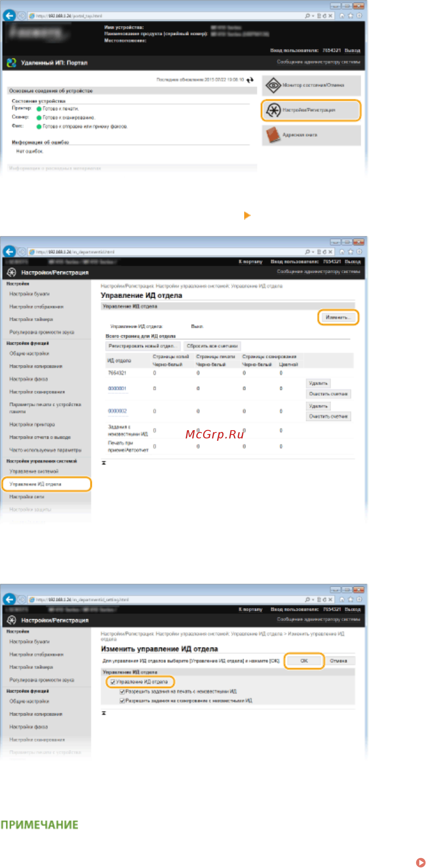
Task: Click the forward arrow in the portal window
Action: tap(22, 16)
